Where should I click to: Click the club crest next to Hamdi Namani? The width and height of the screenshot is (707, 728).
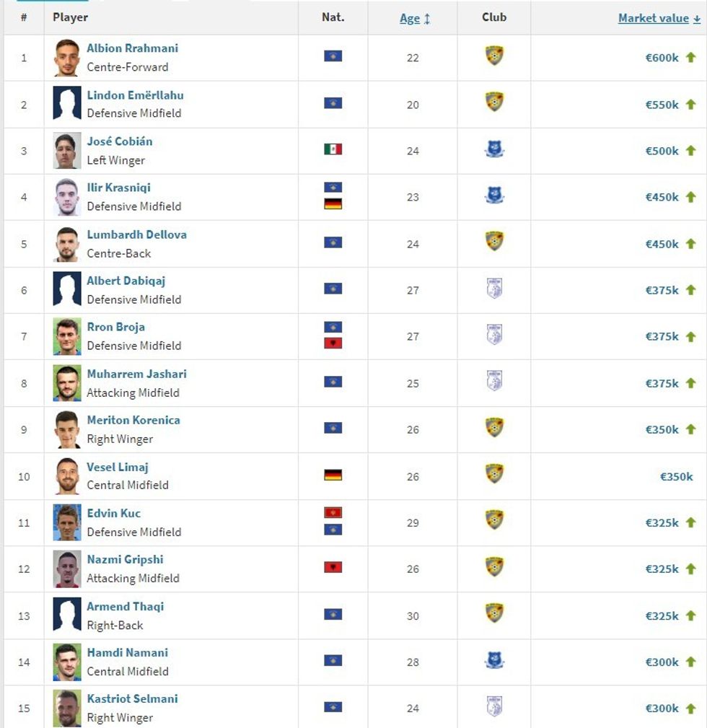(x=493, y=662)
